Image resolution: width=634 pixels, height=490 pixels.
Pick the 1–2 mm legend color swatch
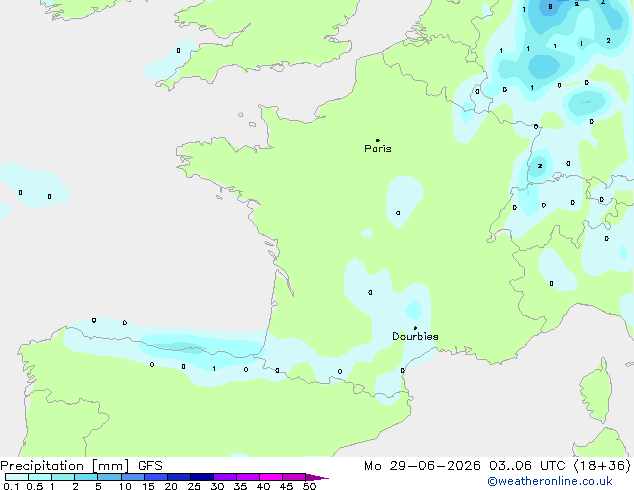point(63,477)
